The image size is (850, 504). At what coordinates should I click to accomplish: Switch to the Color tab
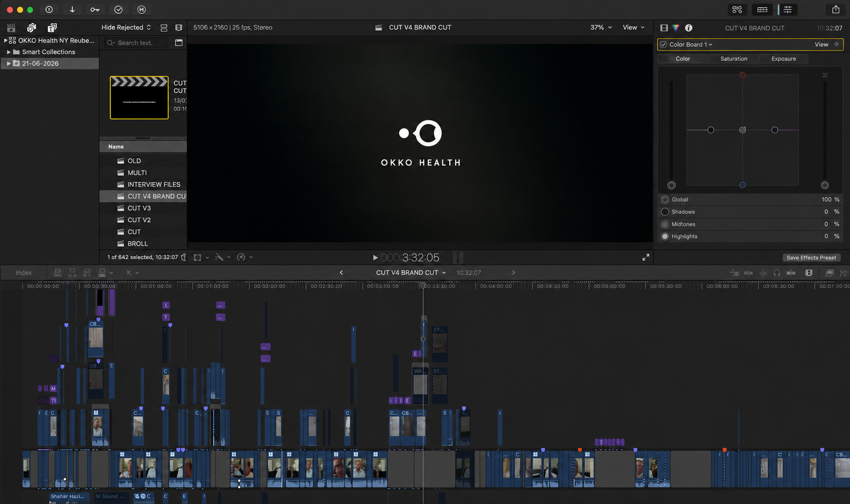pyautogui.click(x=683, y=59)
